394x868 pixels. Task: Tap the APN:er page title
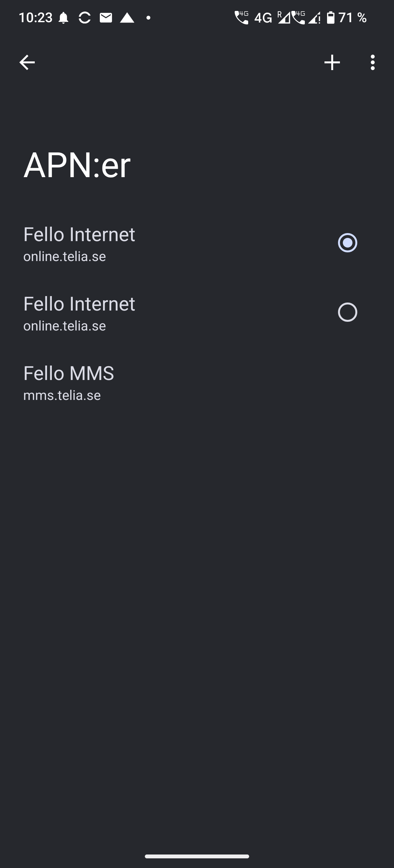77,165
